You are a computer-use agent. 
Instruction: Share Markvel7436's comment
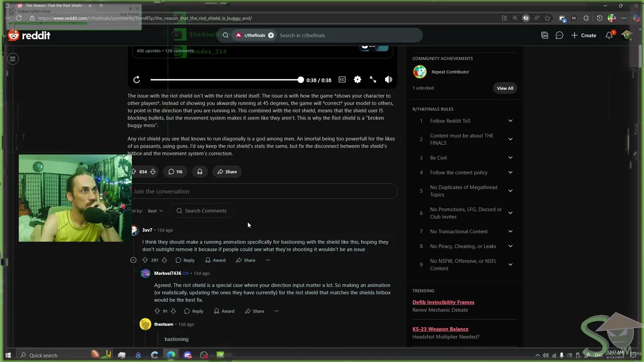(254, 311)
